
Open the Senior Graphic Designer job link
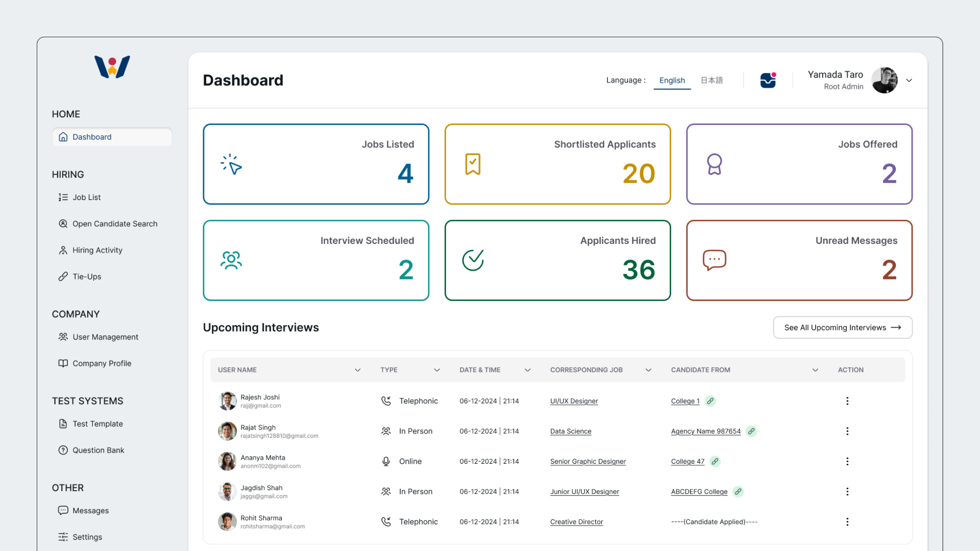588,461
